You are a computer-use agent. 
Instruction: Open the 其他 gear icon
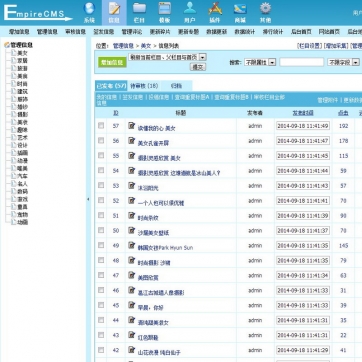pyautogui.click(x=265, y=13)
